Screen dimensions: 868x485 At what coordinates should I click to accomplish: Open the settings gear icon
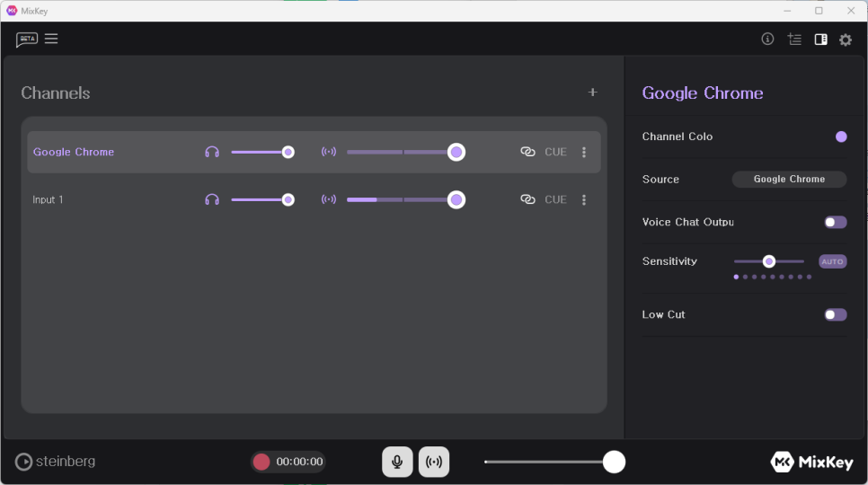(846, 40)
